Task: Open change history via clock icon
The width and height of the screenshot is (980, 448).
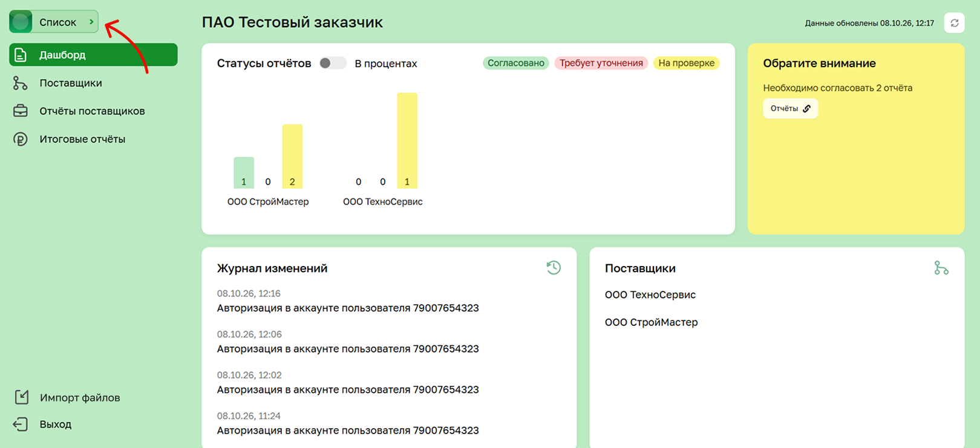Action: pos(554,268)
